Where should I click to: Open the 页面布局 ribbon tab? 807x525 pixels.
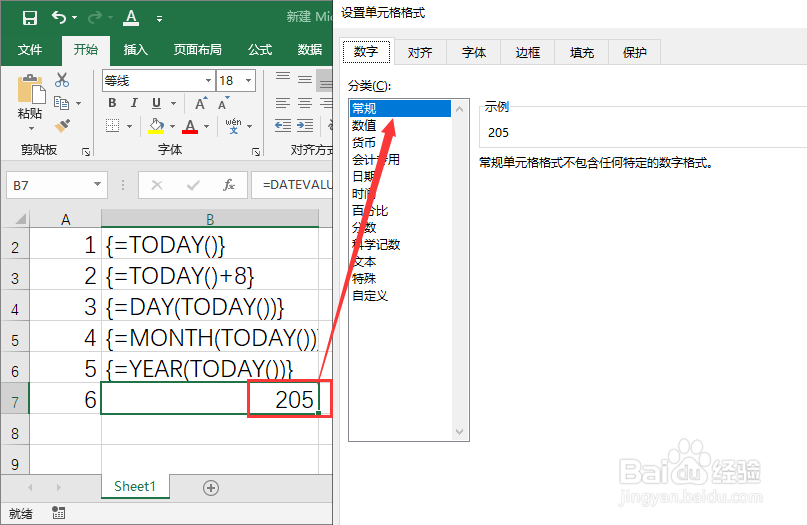(x=198, y=50)
